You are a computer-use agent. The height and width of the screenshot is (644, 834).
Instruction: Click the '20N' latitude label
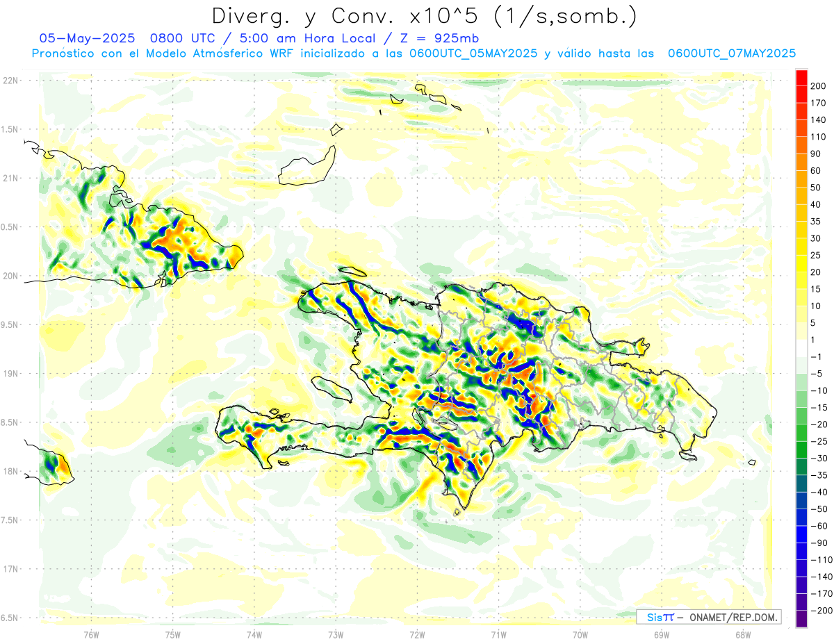tap(10, 276)
